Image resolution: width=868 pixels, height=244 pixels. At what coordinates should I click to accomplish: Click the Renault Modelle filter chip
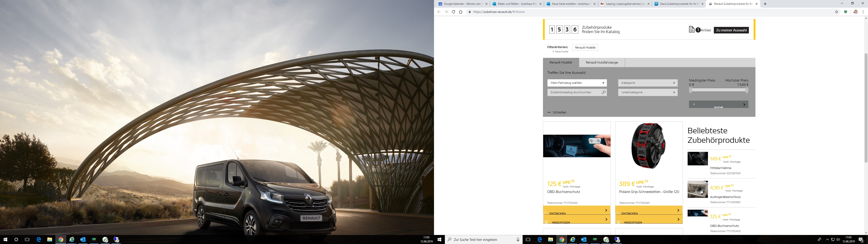click(x=585, y=47)
